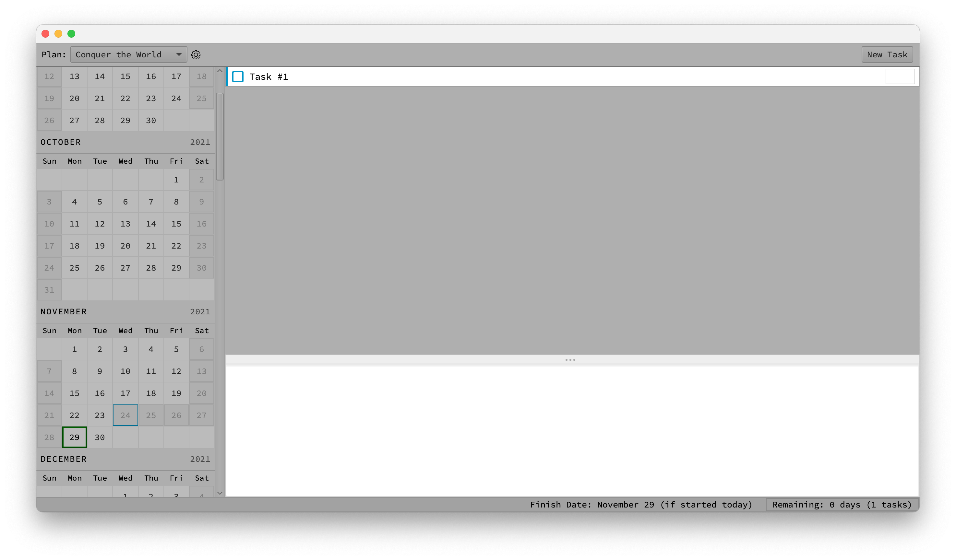
Task: Select November 29 on calendar
Action: point(73,437)
